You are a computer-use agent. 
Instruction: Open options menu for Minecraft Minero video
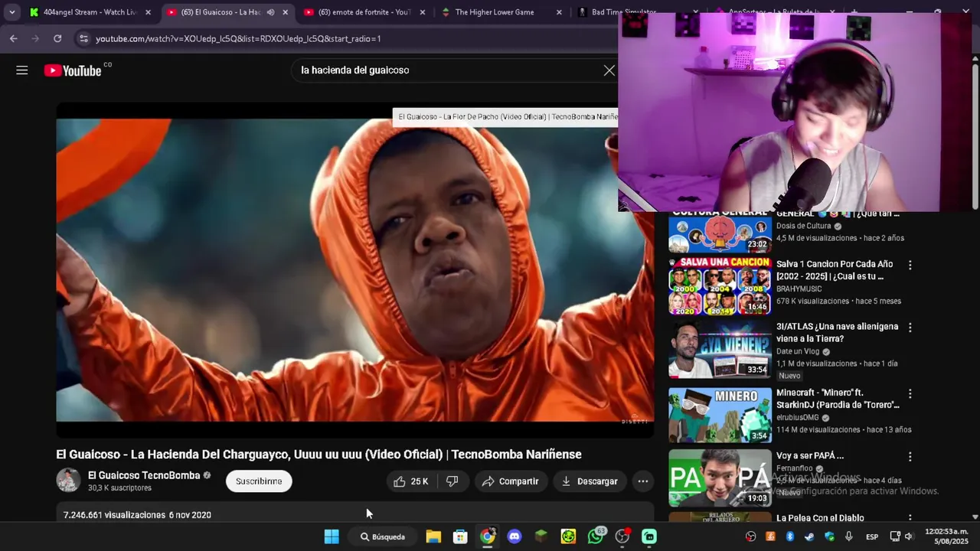[910, 393]
